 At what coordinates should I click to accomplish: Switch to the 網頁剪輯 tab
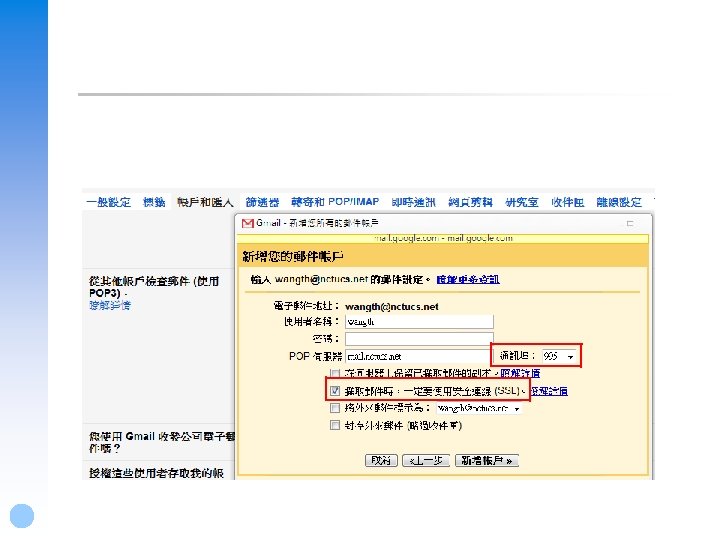click(470, 202)
